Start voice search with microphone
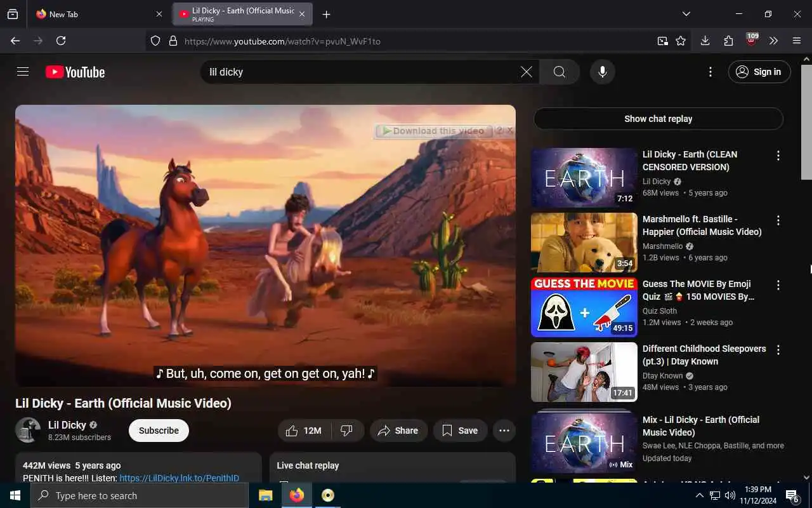Image resolution: width=812 pixels, height=508 pixels. [x=603, y=72]
